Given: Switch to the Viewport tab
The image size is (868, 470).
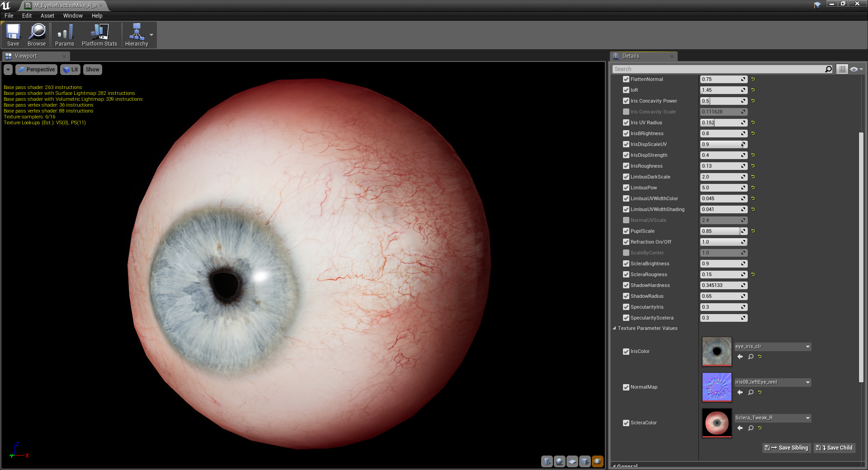Looking at the screenshot, I should (x=27, y=56).
